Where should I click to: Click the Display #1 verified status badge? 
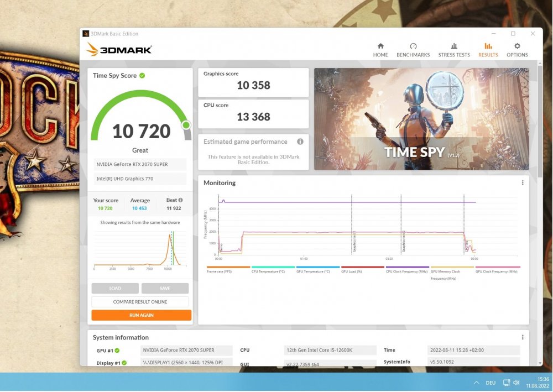click(123, 363)
